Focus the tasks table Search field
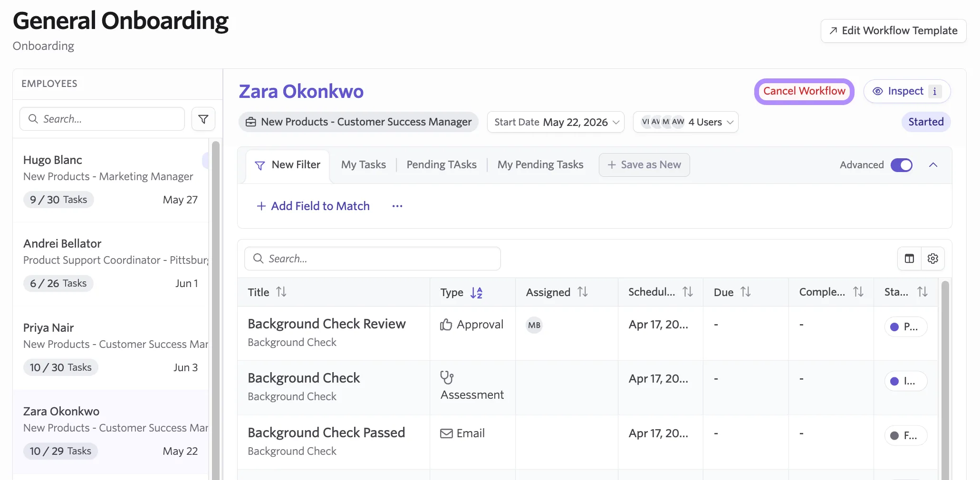980x480 pixels. tap(373, 259)
